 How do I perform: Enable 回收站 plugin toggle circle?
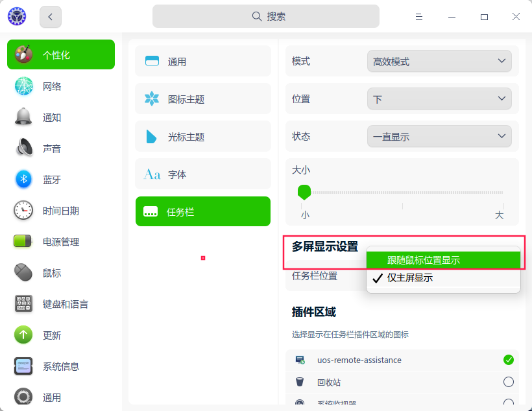(508, 382)
